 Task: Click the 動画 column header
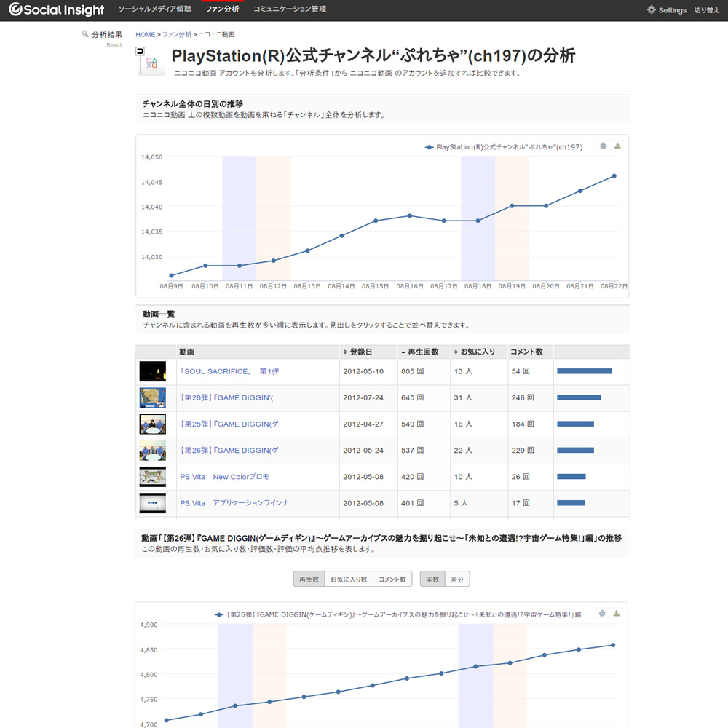[186, 352]
